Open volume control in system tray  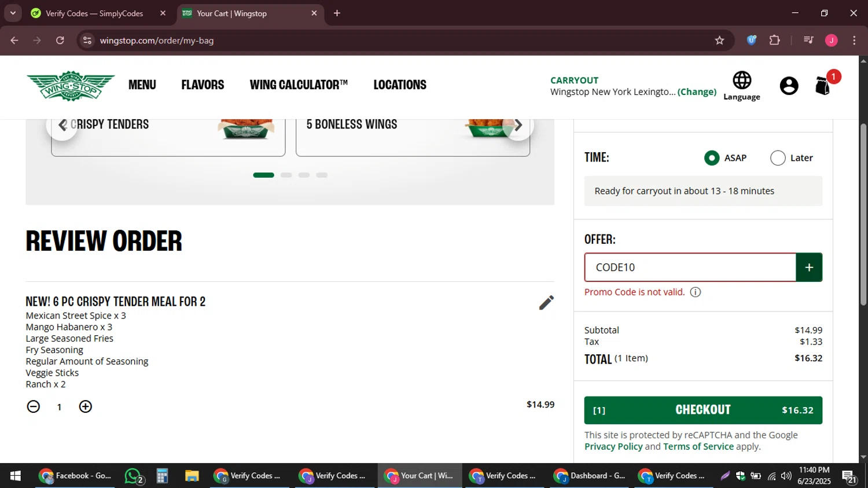(x=786, y=476)
